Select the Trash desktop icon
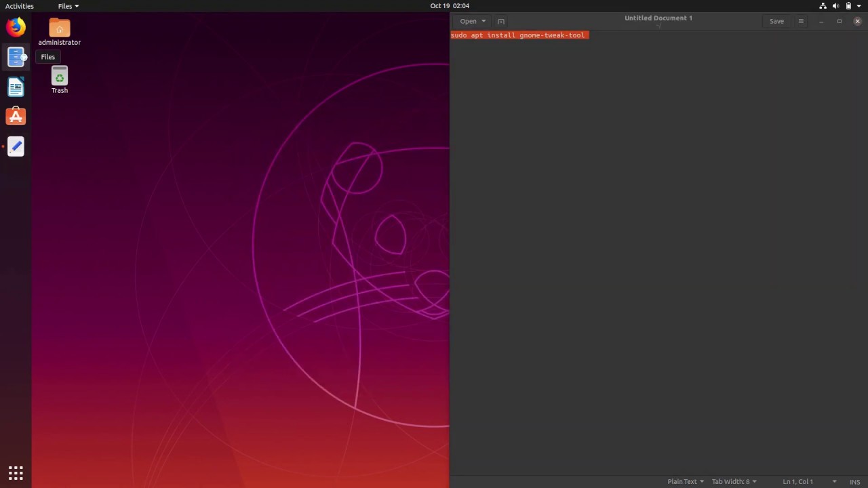 click(60, 80)
